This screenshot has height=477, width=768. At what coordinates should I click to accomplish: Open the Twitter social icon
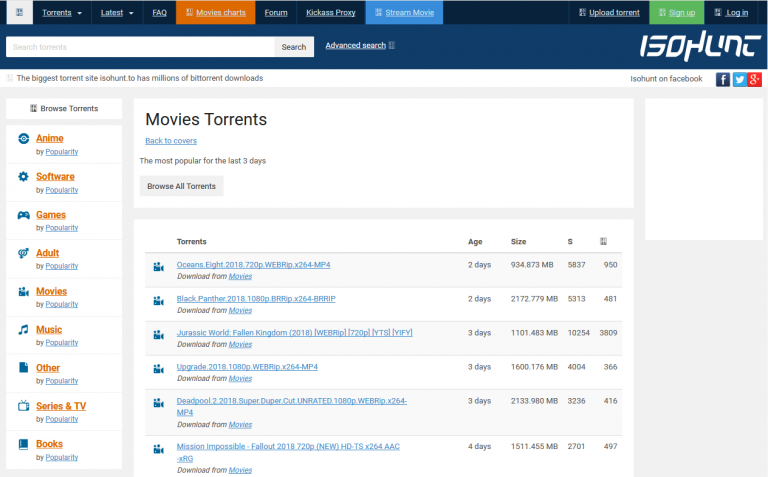(739, 79)
